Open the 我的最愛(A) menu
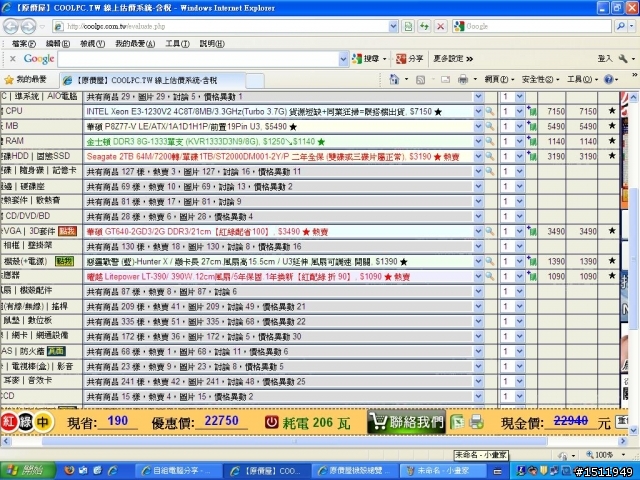This screenshot has height=480, width=640. coord(135,44)
